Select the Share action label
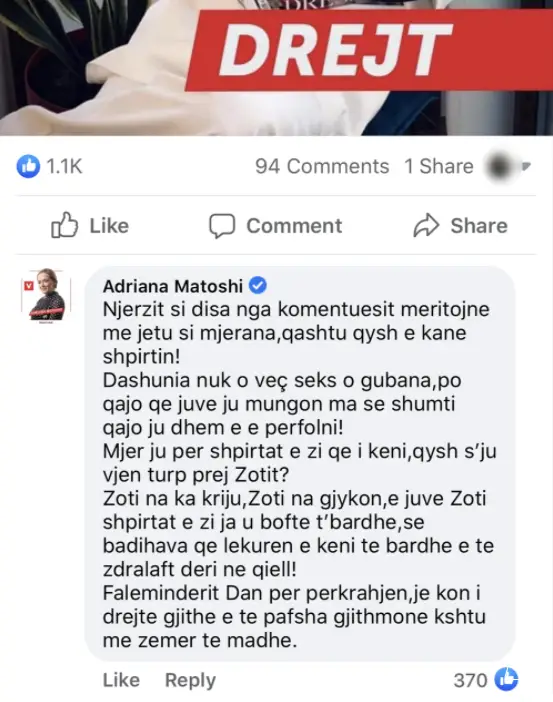 click(479, 226)
